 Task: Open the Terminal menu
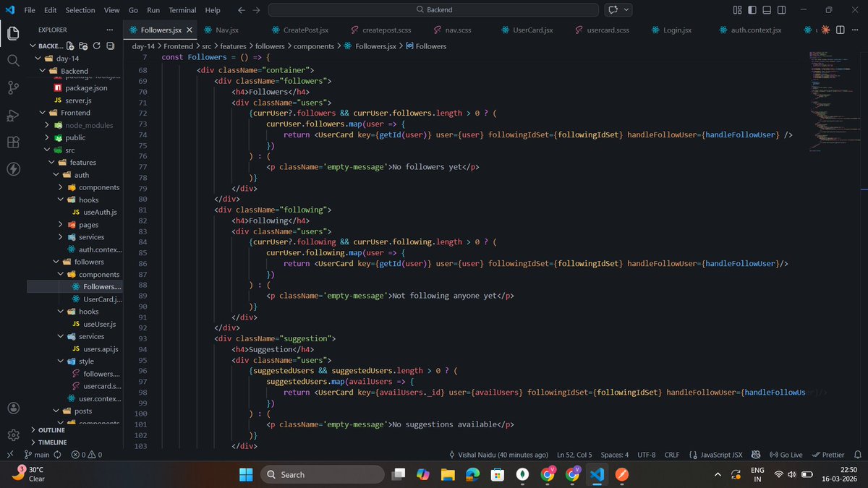[182, 10]
